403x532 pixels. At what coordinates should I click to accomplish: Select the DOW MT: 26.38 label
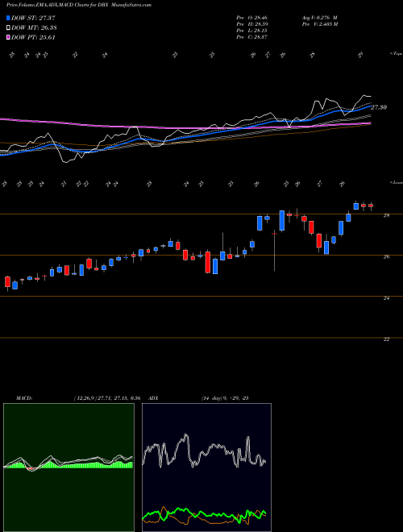pos(33,27)
